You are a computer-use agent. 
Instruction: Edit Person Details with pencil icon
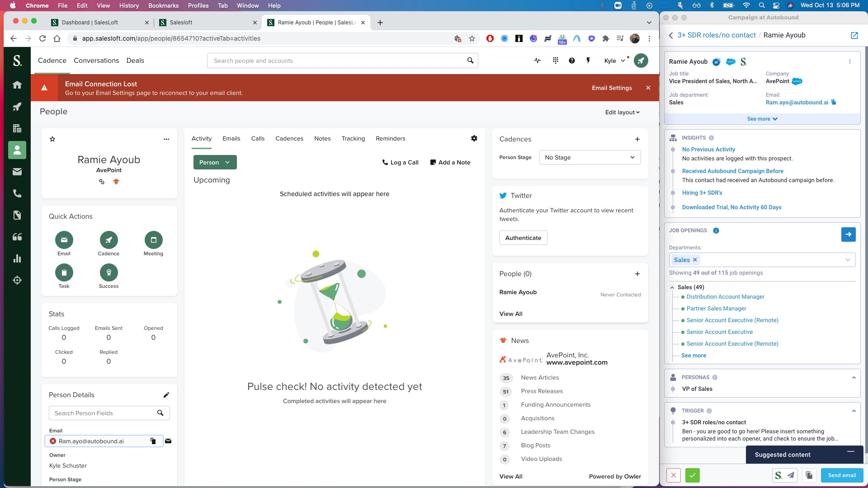click(x=166, y=395)
